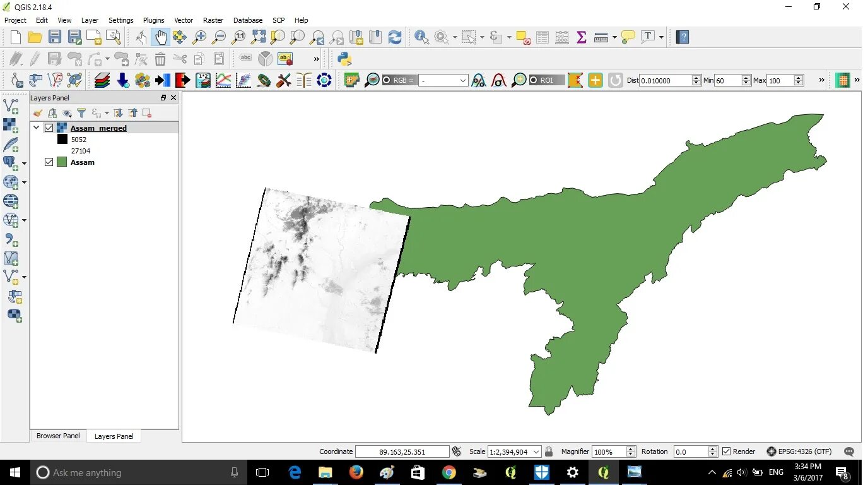Open layer styling with the paintbrush icon in Layers Panel
This screenshot has width=868, height=490.
click(38, 113)
